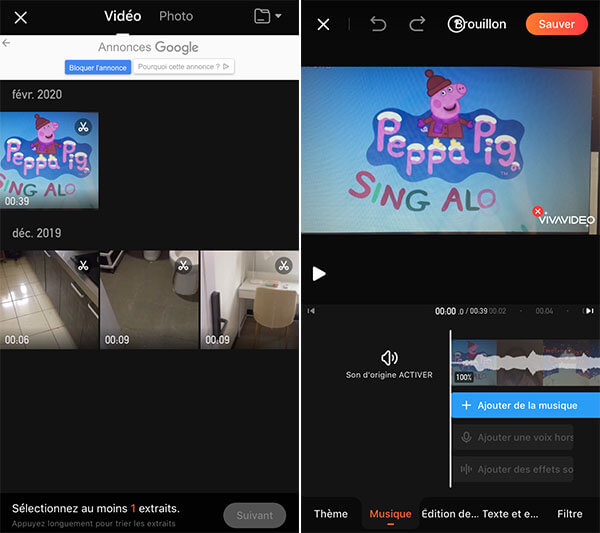Tap scissors icon on kitchen floor clip
Viewport: 600px width, 533px height.
pos(83,266)
